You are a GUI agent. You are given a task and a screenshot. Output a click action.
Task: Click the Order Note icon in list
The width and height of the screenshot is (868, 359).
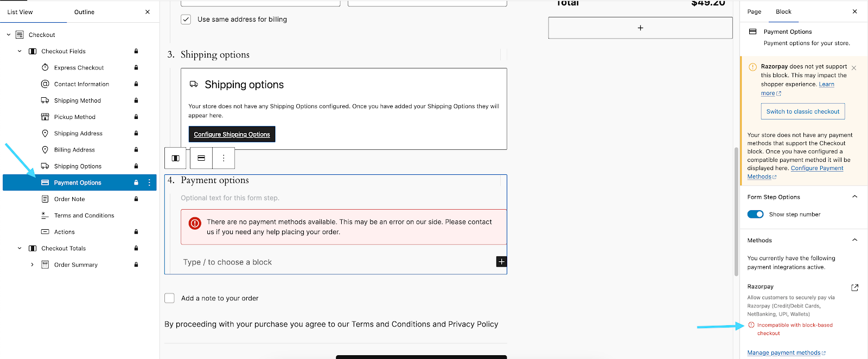[45, 199]
